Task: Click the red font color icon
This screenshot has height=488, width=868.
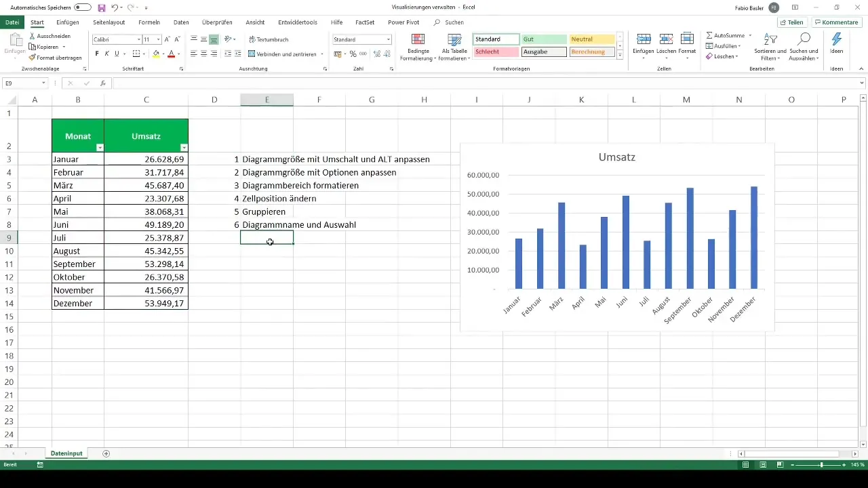Action: [x=171, y=54]
